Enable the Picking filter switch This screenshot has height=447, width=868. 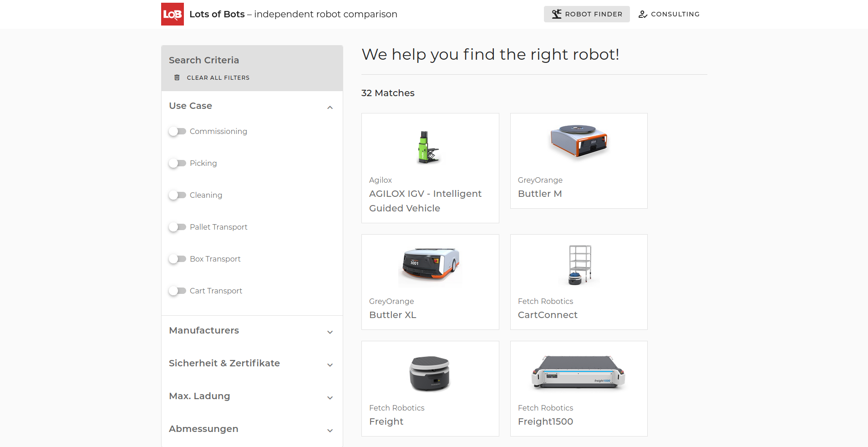[x=177, y=163]
